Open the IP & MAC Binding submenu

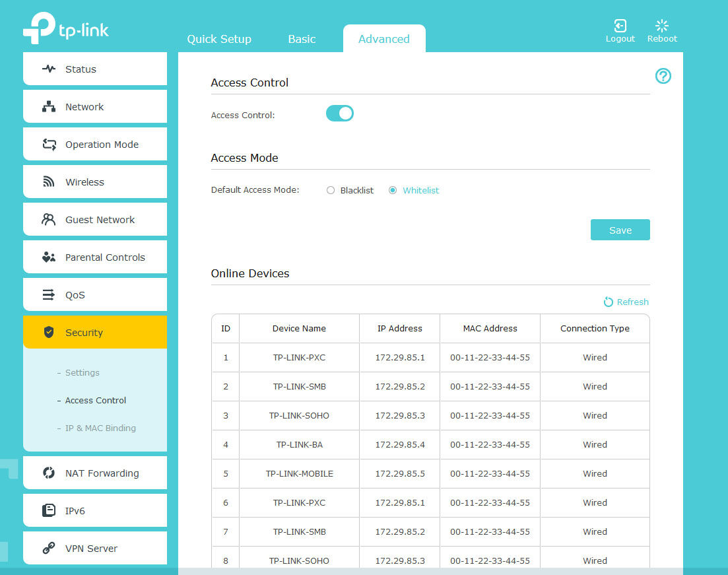(x=100, y=428)
